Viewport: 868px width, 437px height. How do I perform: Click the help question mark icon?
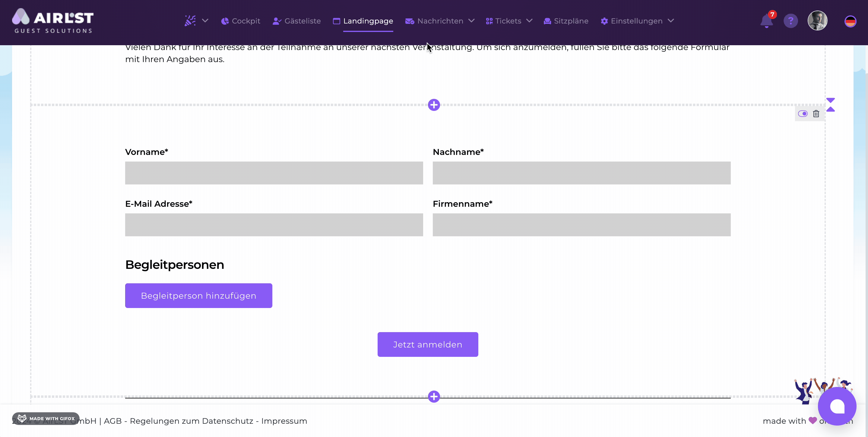click(790, 21)
